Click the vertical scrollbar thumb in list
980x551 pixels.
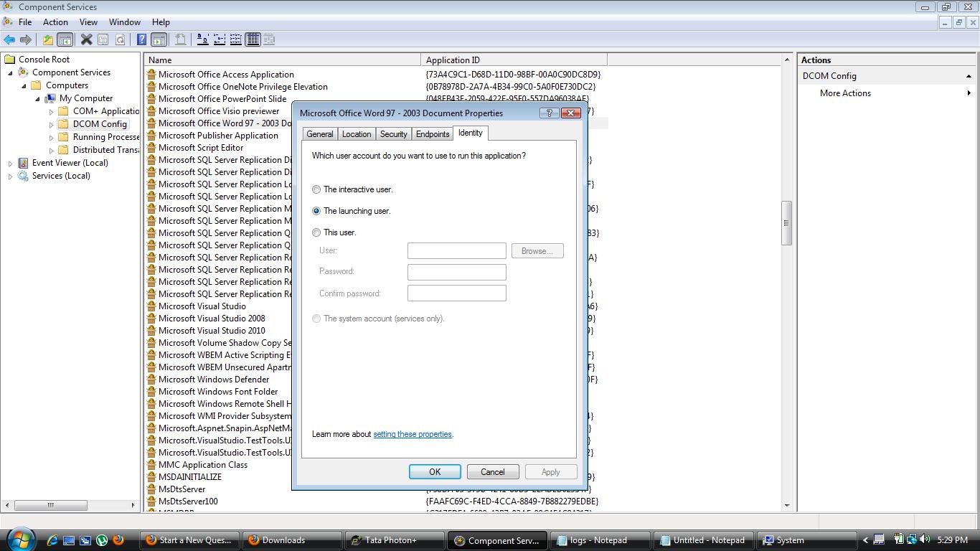click(x=786, y=222)
